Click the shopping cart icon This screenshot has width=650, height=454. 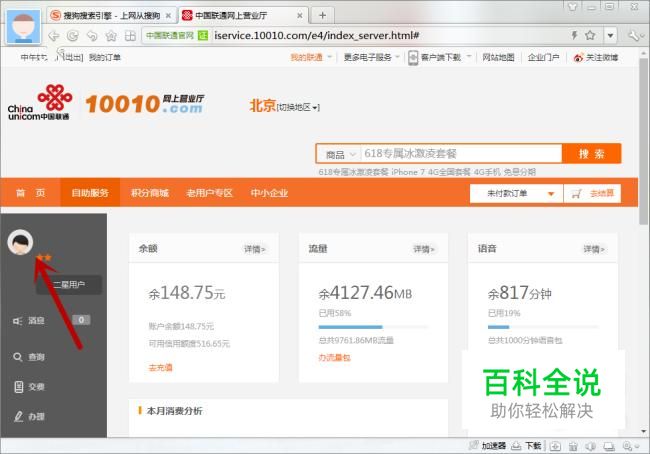click(x=577, y=194)
